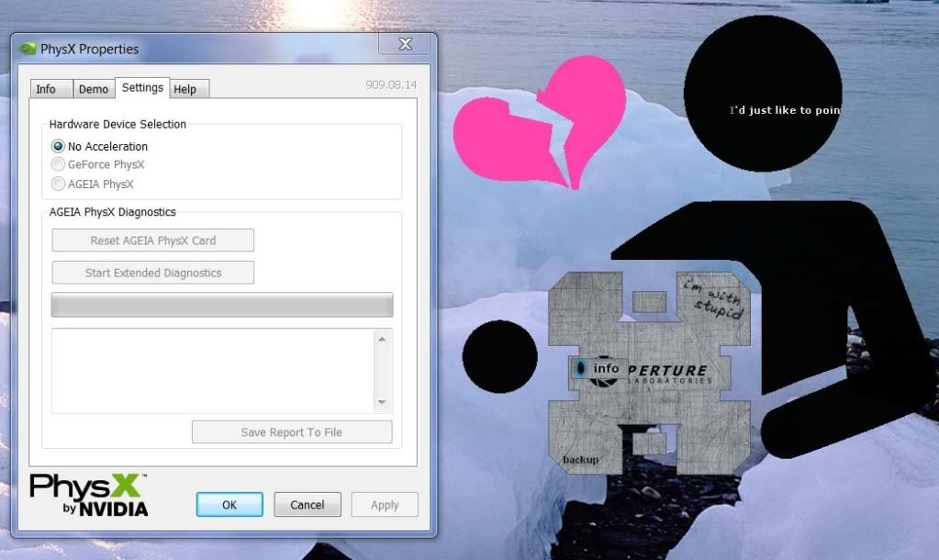Click Save Report To File button
This screenshot has height=560, width=939.
click(292, 432)
